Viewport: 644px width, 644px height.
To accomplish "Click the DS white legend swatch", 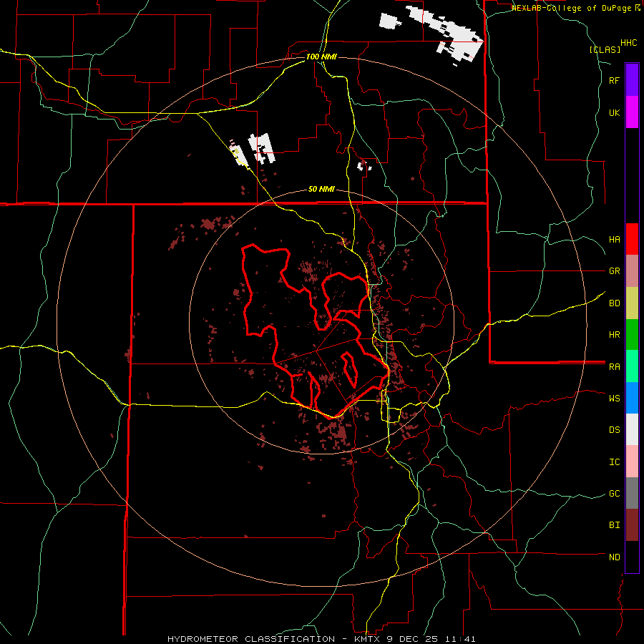I will pos(632,429).
